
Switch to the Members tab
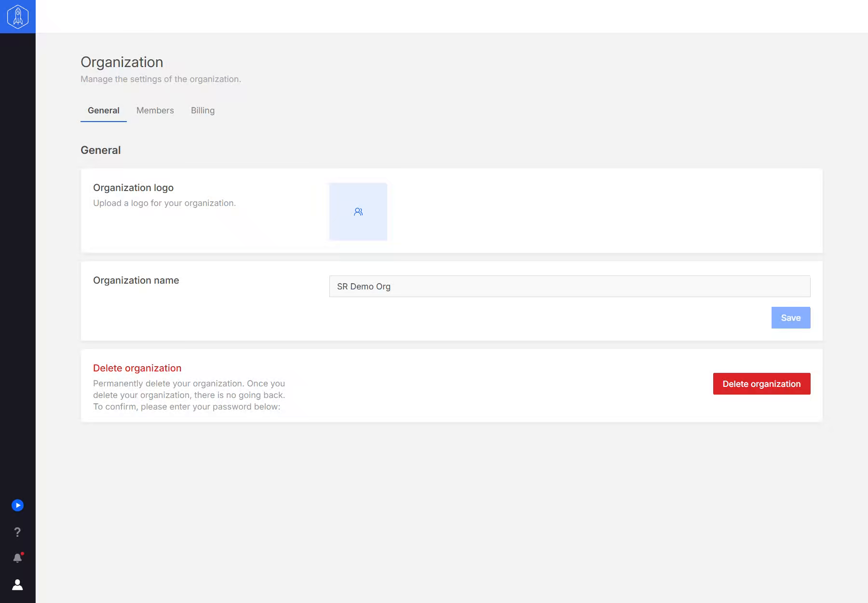pyautogui.click(x=155, y=110)
